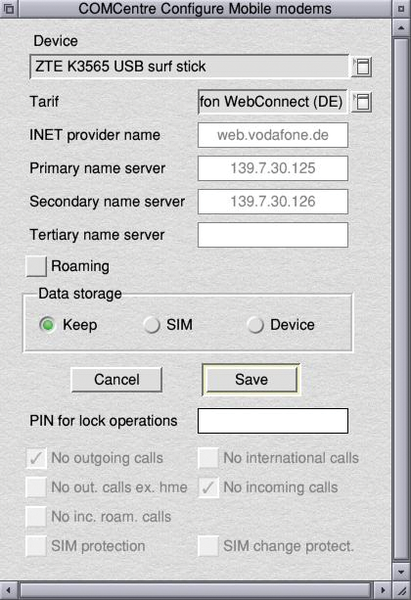Click the scroll left arrow icon

coord(8,590)
